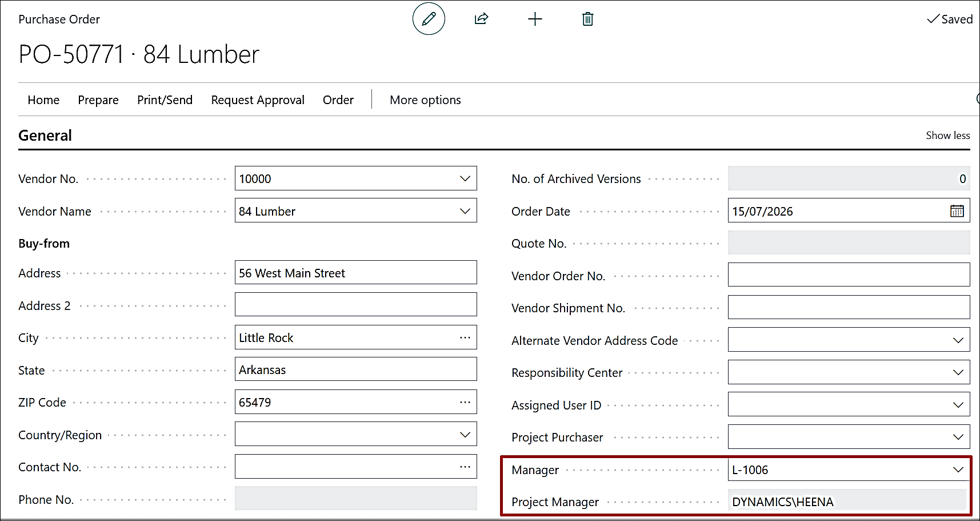
Task: Open ZIP Code lookup ellipsis
Action: [x=465, y=402]
